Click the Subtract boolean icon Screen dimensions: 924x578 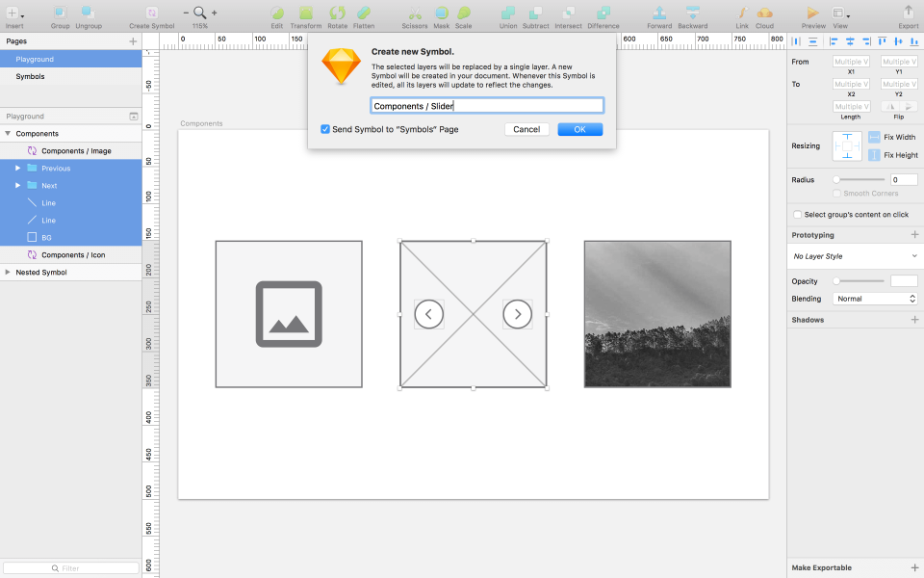pos(536,13)
